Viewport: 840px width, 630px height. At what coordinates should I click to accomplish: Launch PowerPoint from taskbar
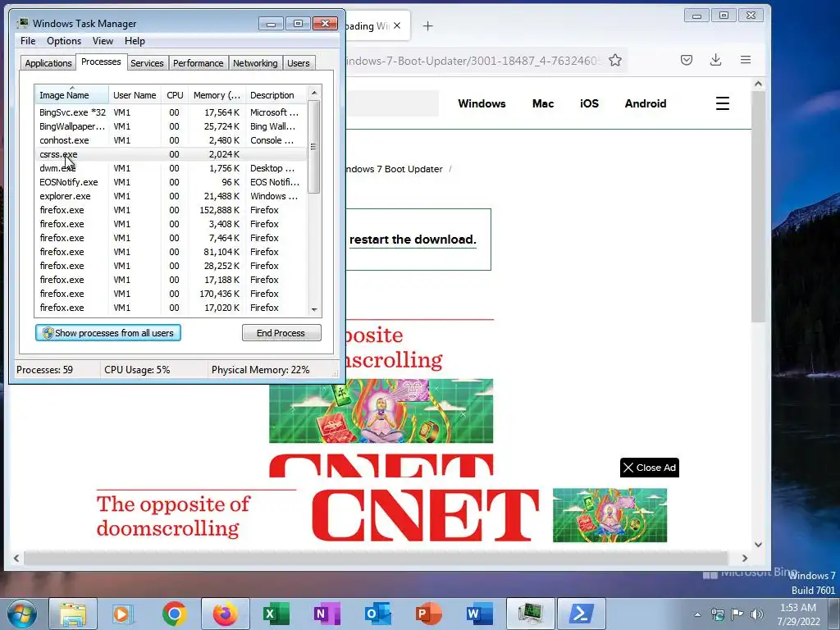428,614
